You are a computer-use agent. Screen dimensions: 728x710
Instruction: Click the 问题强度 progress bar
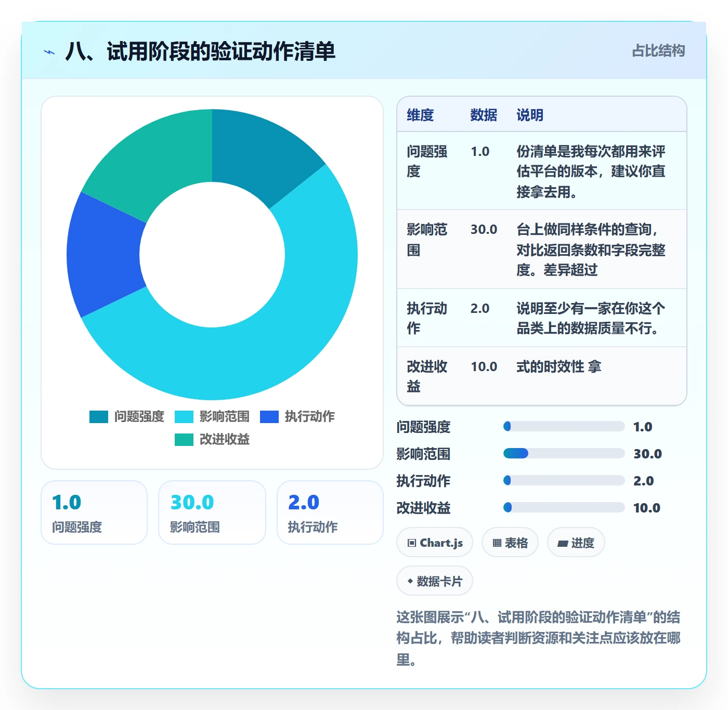click(564, 426)
